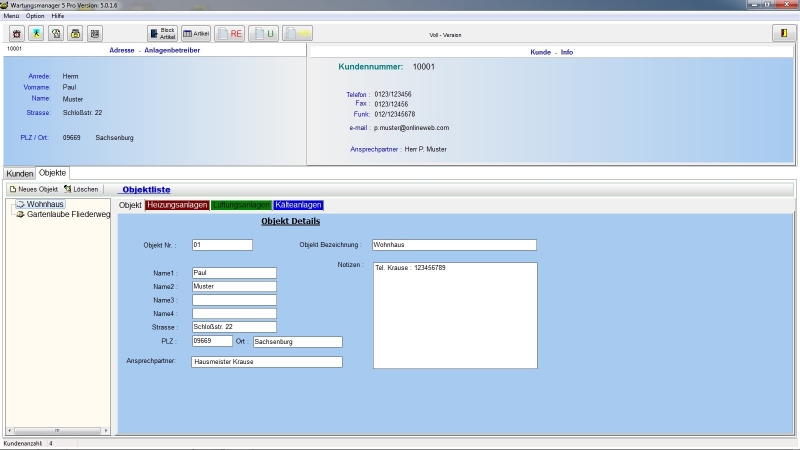This screenshot has width=800, height=450.
Task: Click the RE document toolbar button
Action: (x=230, y=34)
